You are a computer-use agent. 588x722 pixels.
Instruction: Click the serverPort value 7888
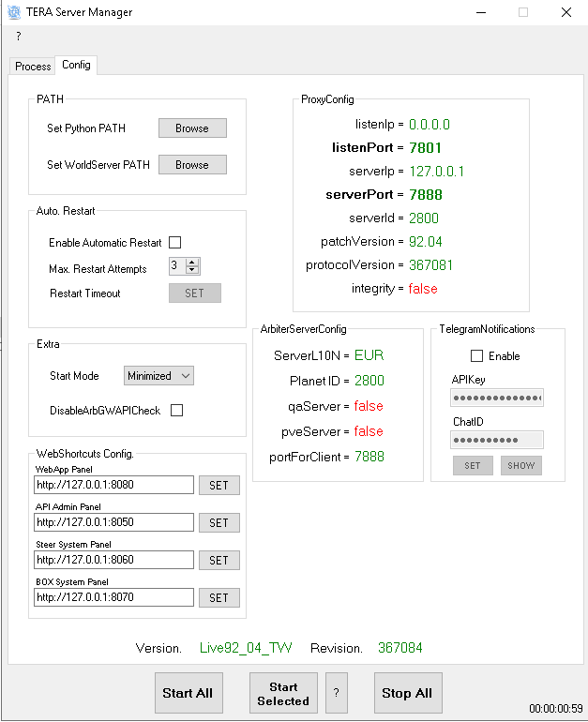click(x=426, y=195)
